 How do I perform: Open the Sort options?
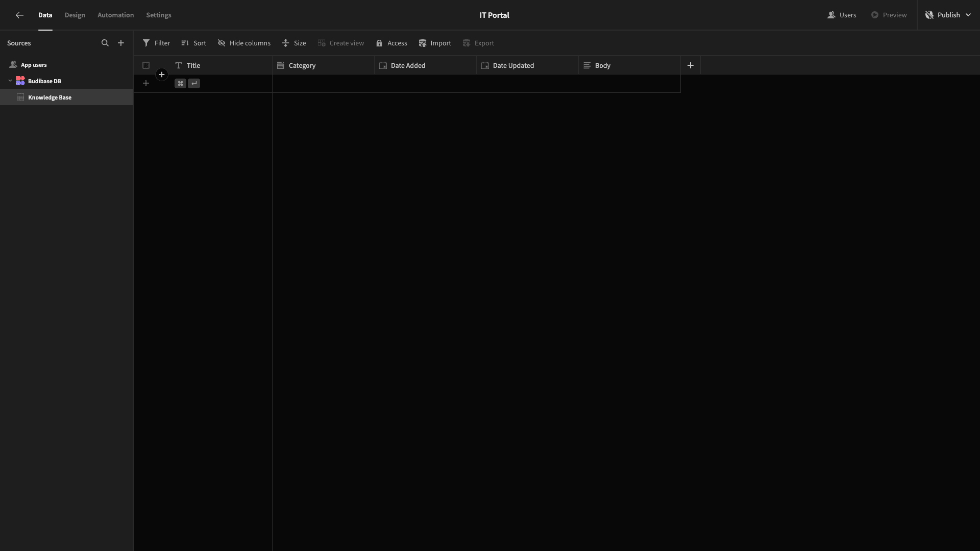click(193, 43)
